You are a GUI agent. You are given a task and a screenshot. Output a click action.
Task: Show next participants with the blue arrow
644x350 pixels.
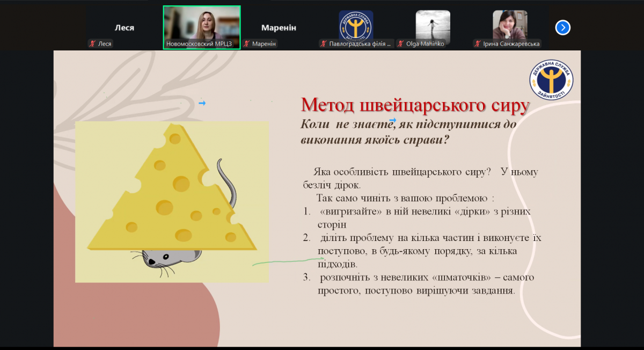click(x=562, y=27)
